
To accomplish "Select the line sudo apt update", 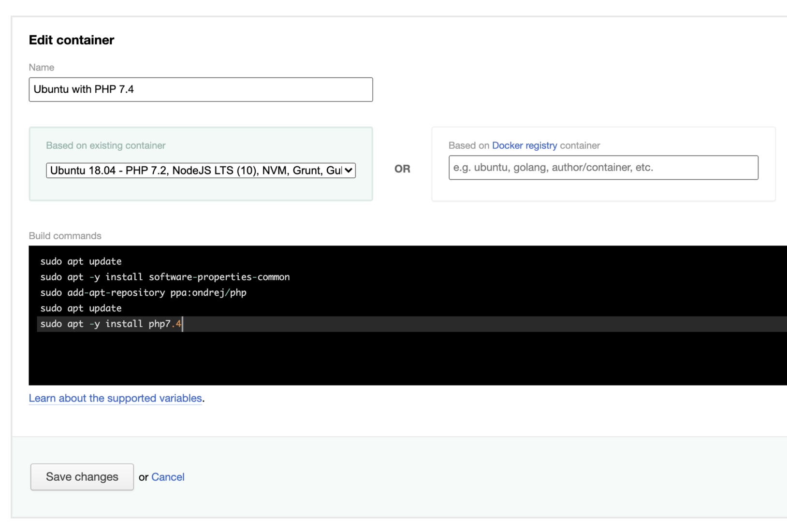I will [81, 261].
